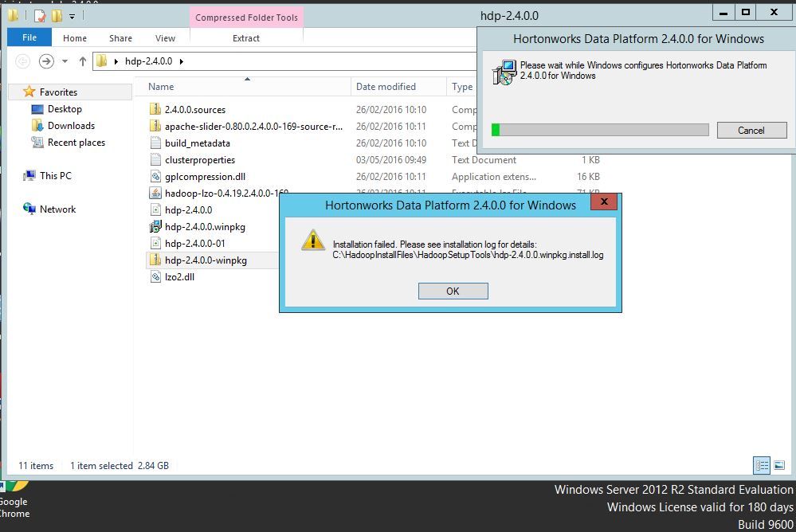Click the hdp-2.4.0.0-01 file icon
This screenshot has width=796, height=532.
click(x=155, y=243)
